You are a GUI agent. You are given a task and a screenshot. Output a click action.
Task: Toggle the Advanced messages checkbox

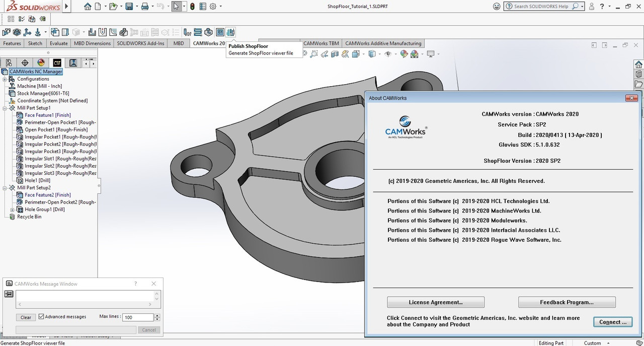(42, 317)
